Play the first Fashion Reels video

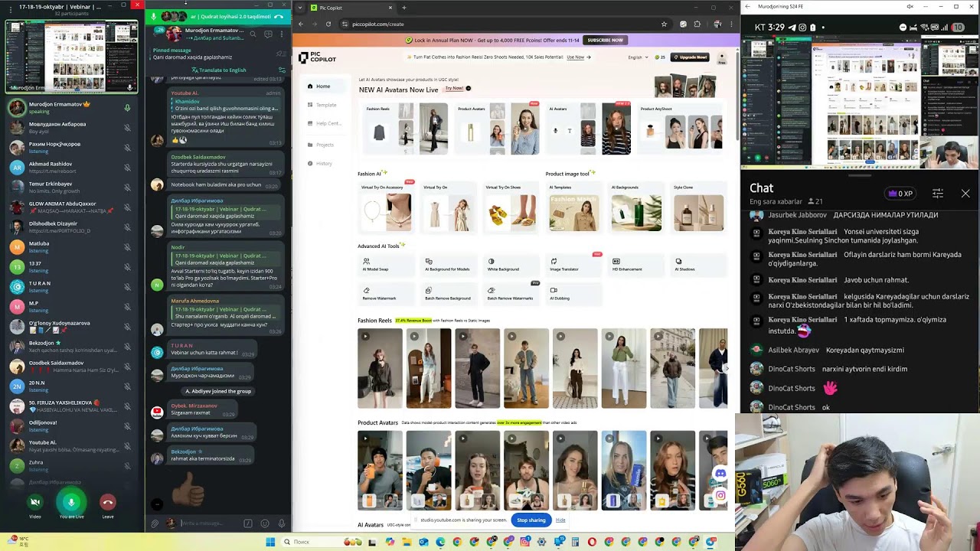point(380,368)
